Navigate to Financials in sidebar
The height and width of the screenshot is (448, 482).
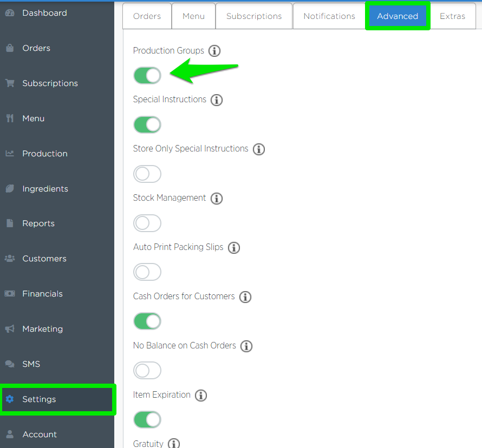[x=42, y=294]
